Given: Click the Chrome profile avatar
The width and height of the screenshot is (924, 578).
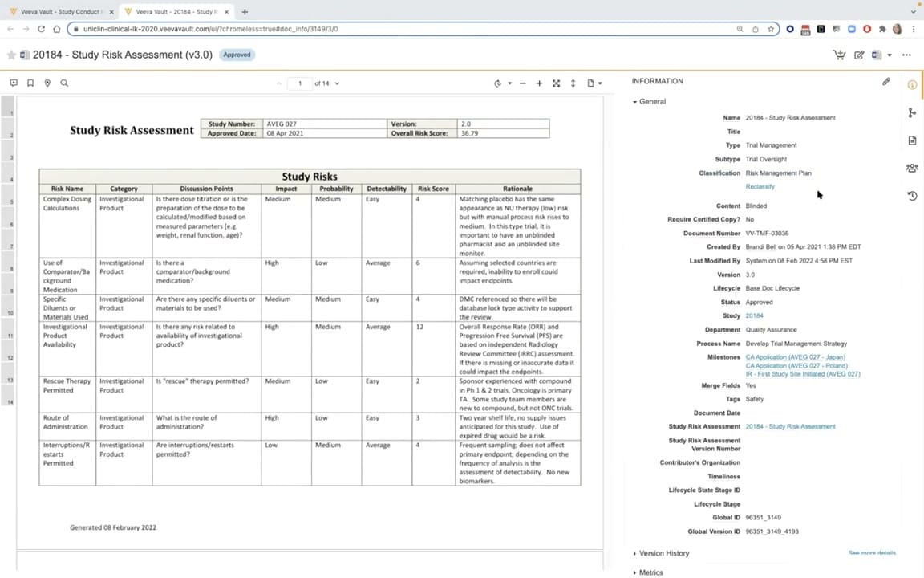Looking at the screenshot, I should 898,29.
